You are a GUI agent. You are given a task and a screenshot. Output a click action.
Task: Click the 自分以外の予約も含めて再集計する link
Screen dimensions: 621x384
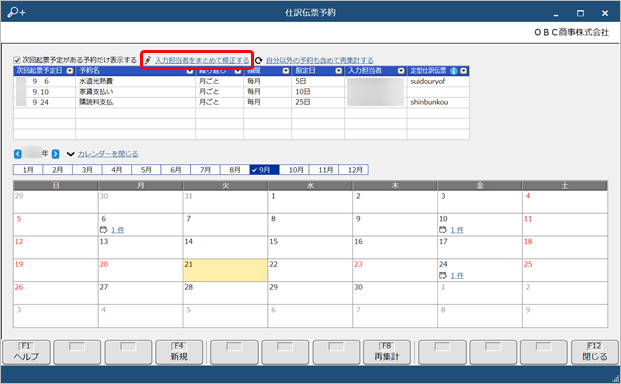319,60
